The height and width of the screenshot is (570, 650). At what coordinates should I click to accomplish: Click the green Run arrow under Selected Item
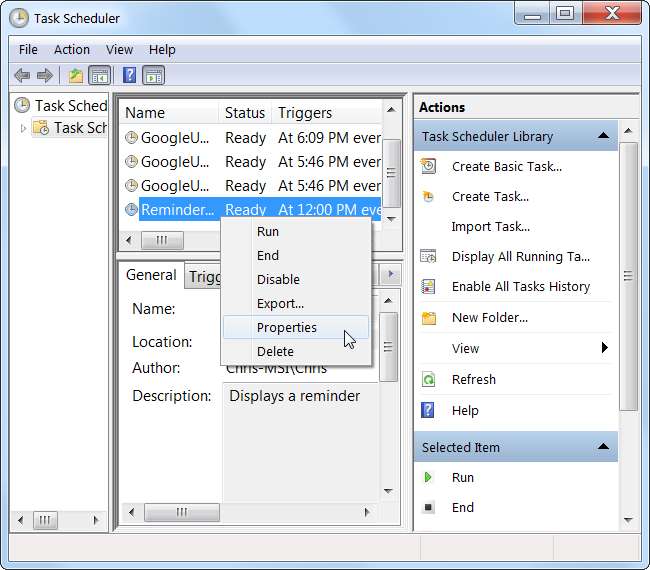[x=429, y=478]
